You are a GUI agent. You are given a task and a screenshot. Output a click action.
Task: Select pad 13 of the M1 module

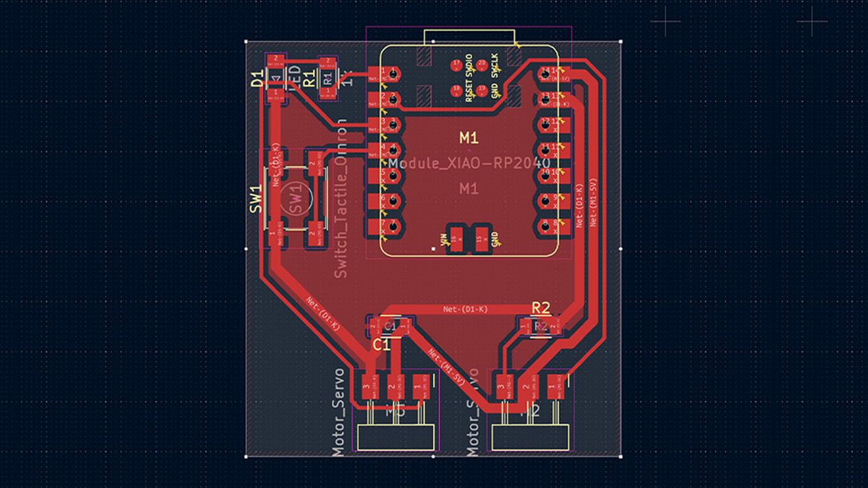point(553,100)
